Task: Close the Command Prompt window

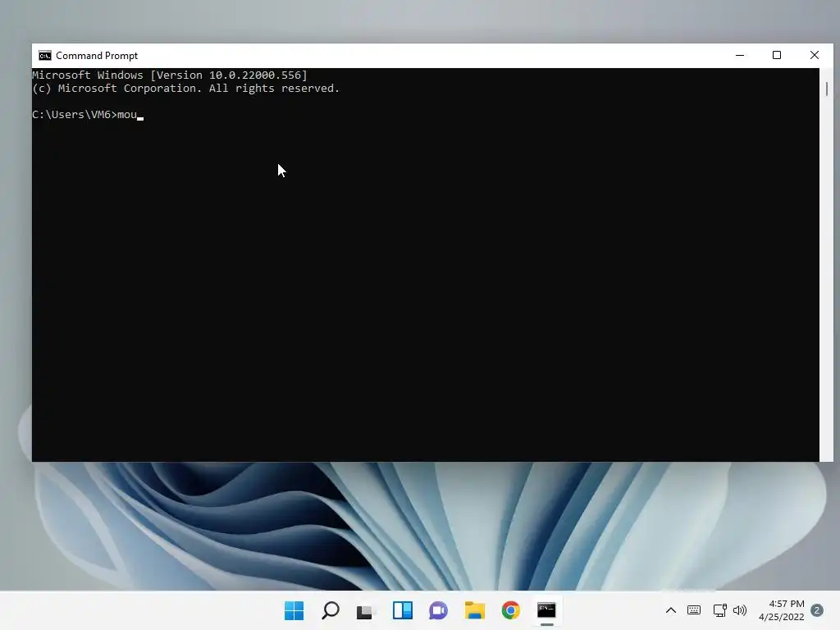Action: click(x=815, y=55)
